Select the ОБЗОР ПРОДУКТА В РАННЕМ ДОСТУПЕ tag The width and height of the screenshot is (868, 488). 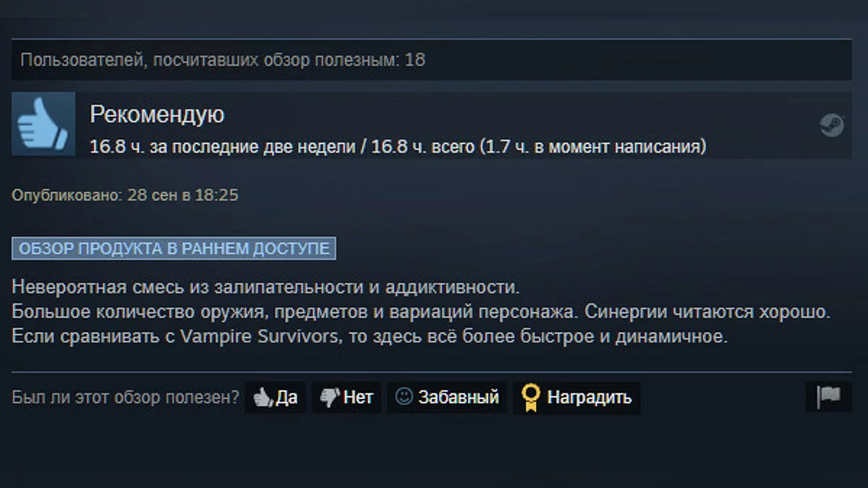click(x=174, y=249)
